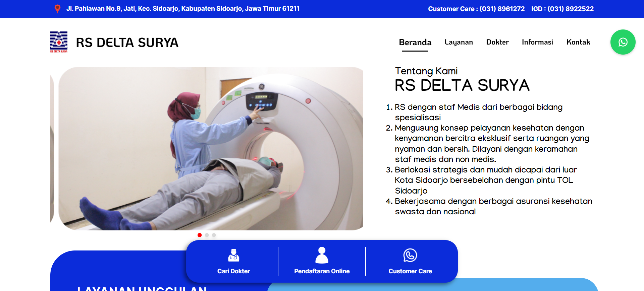
Task: Open the Beranda menu item
Action: [x=415, y=42]
